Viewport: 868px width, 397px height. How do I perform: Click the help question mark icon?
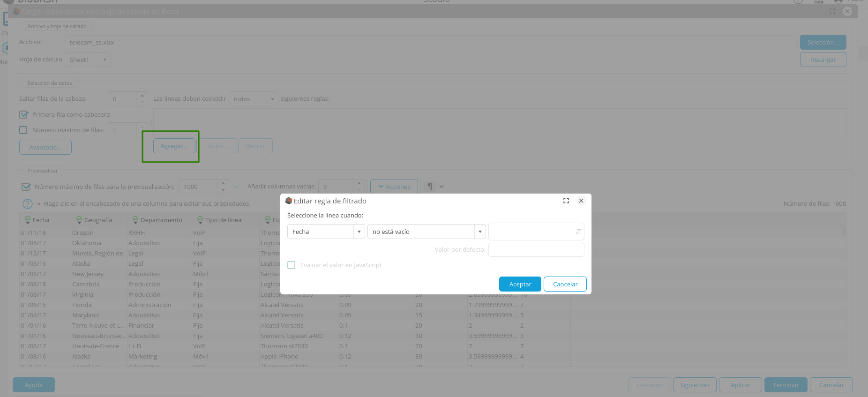pyautogui.click(x=28, y=204)
